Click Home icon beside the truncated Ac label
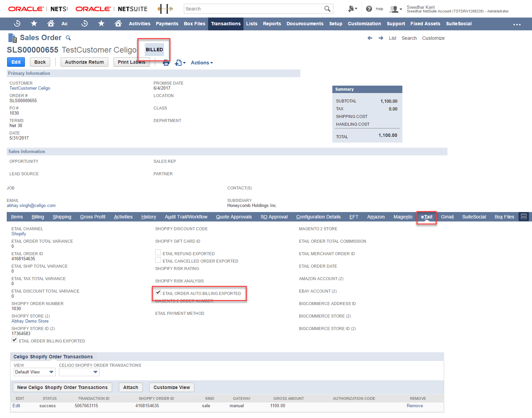 [51, 24]
